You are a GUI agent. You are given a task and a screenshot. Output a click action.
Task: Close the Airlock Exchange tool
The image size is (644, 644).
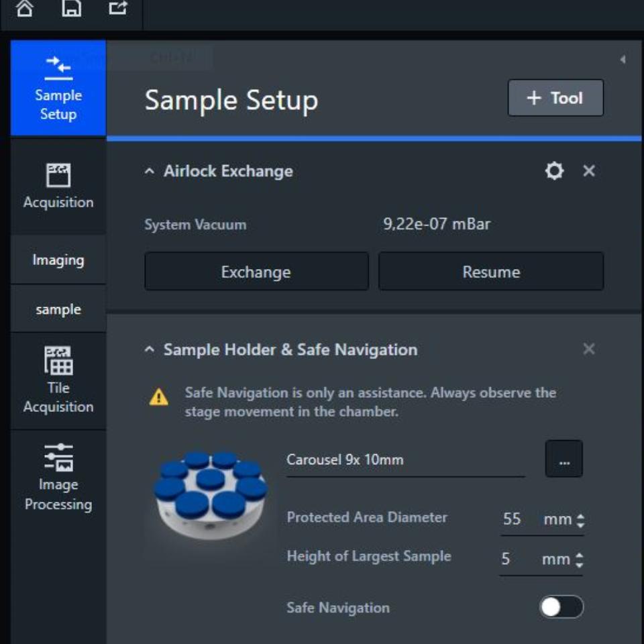click(x=589, y=171)
